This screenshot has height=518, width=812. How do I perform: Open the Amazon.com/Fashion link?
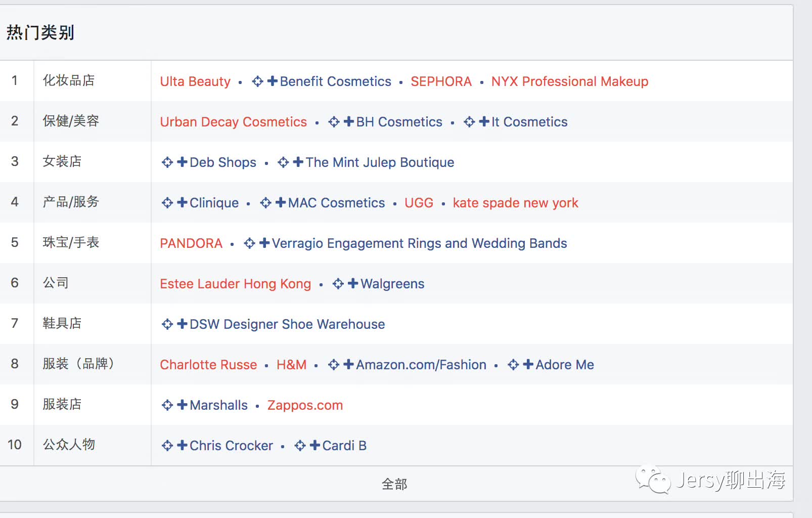click(421, 365)
